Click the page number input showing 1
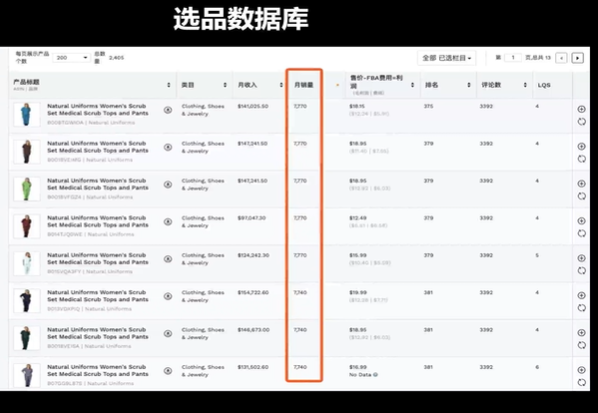The image size is (598, 413). [x=513, y=58]
